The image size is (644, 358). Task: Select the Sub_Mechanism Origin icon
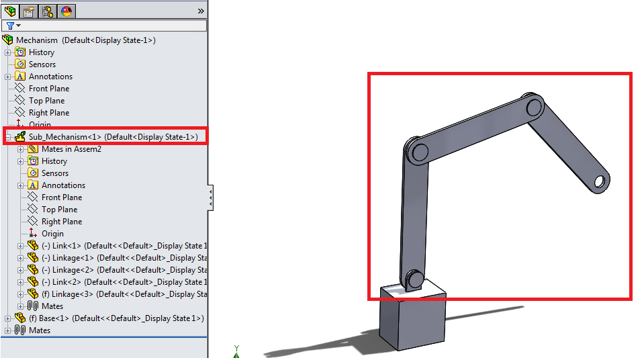[x=33, y=233]
